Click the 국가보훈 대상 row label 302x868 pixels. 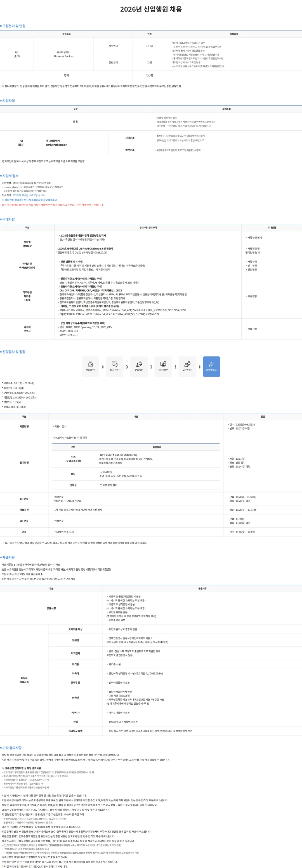coord(75,629)
